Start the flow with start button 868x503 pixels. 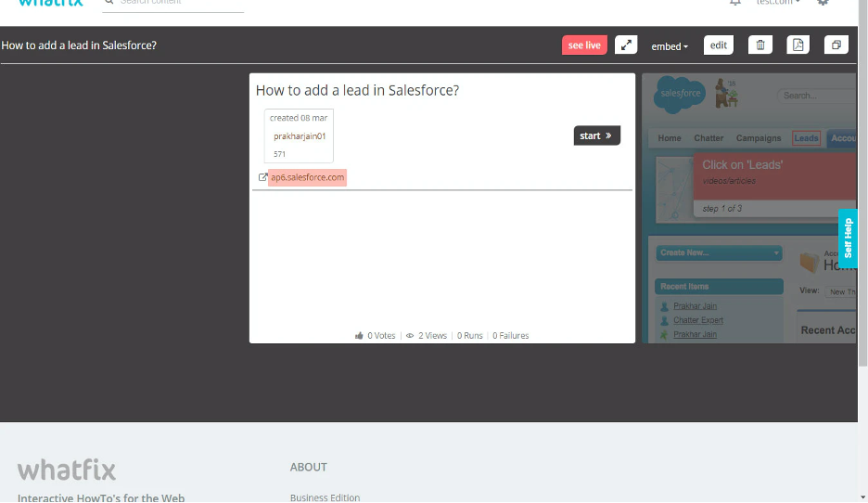point(597,135)
